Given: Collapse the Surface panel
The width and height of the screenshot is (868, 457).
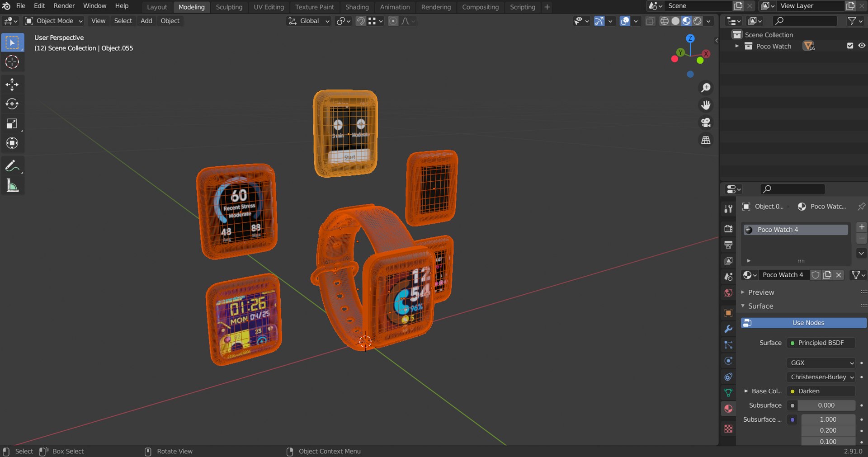Looking at the screenshot, I should coord(743,306).
